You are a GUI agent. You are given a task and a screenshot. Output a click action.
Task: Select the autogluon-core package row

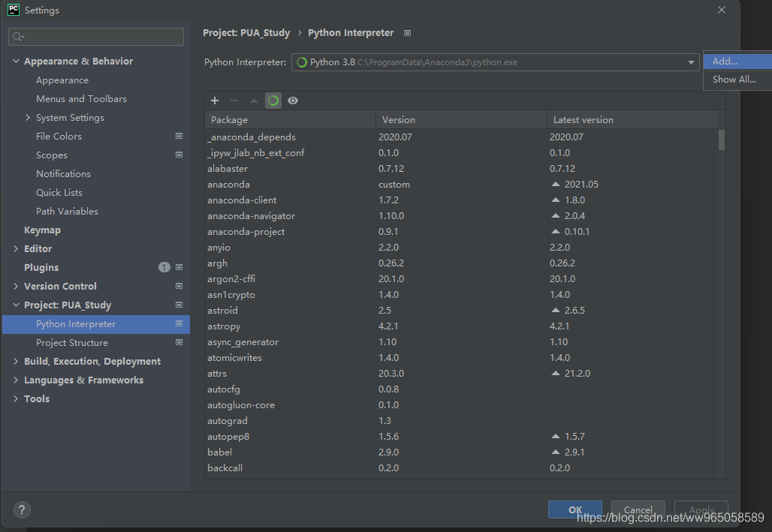[x=461, y=404]
